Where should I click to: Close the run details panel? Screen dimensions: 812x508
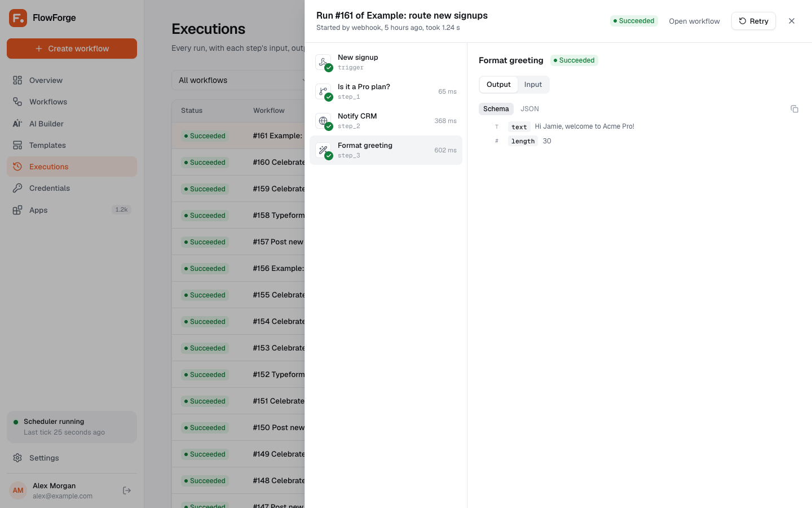coord(792,21)
